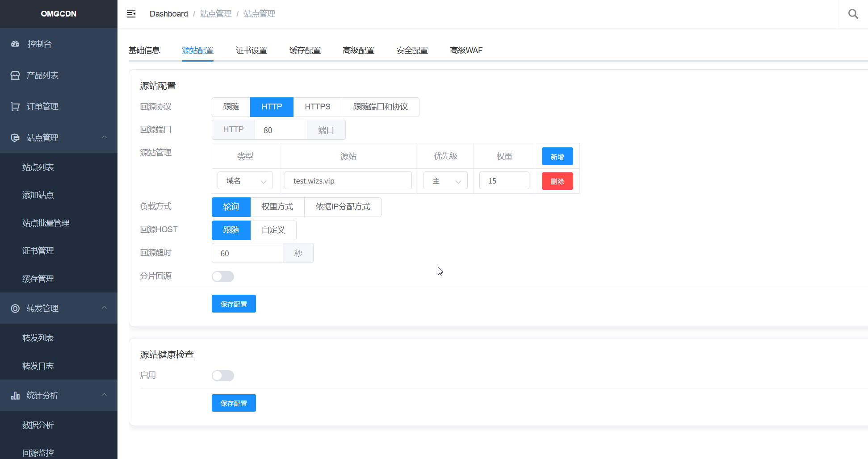
Task: Open the search magnifier icon
Action: pyautogui.click(x=853, y=14)
